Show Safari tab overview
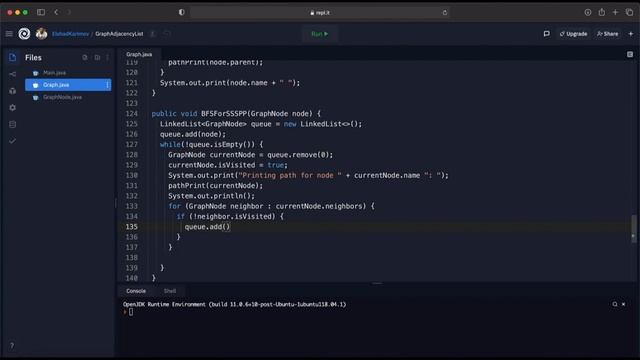Screen dimensions: 640x360 pyautogui.click(x=629, y=12)
